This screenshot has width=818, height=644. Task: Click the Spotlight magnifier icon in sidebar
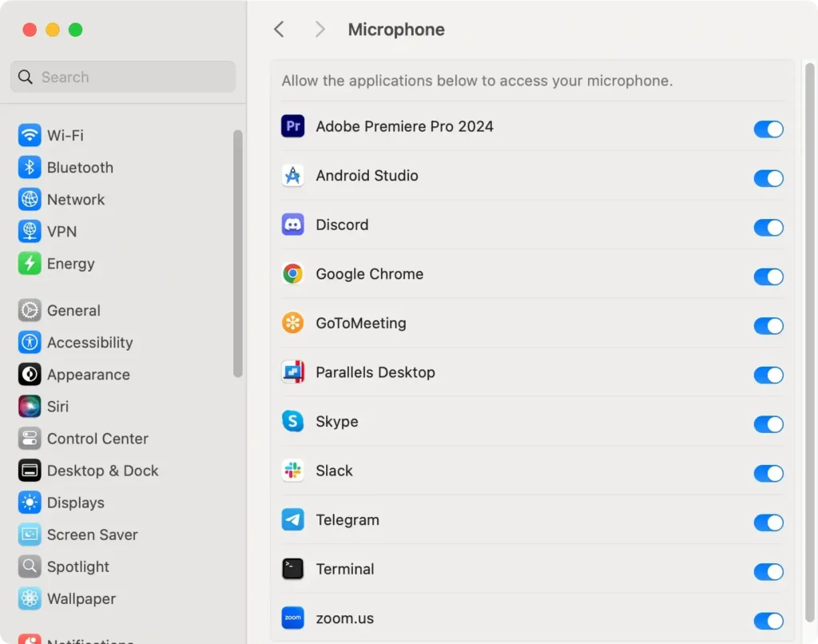30,566
